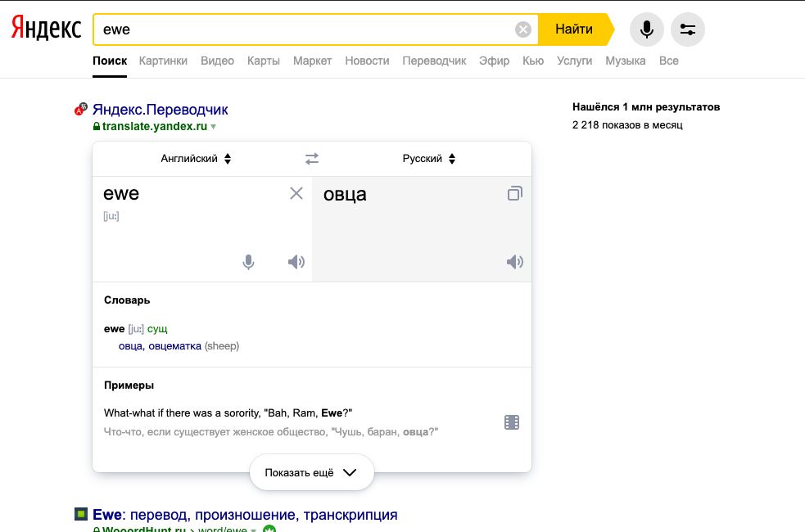Click the source text ewe in translator
The width and height of the screenshot is (805, 532).
tap(121, 194)
